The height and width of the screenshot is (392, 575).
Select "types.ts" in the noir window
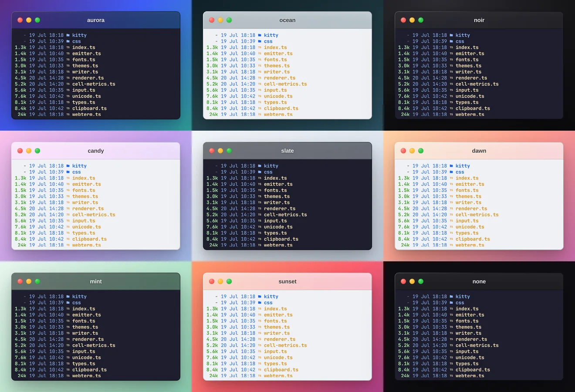click(x=467, y=102)
